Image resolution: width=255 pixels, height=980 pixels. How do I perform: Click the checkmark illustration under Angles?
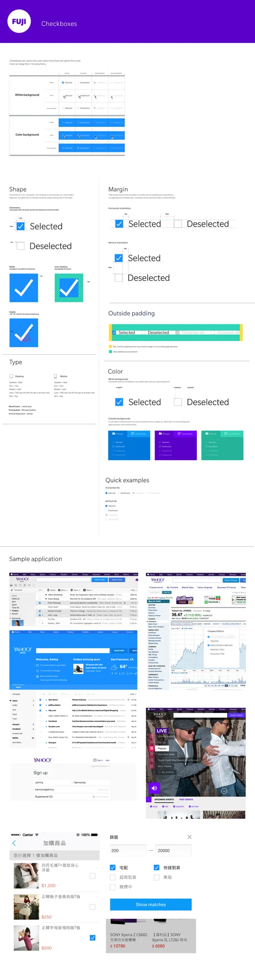pyautogui.click(x=23, y=333)
